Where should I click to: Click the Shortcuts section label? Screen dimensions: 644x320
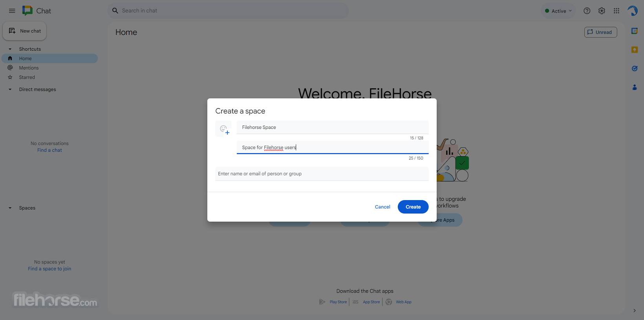point(30,49)
